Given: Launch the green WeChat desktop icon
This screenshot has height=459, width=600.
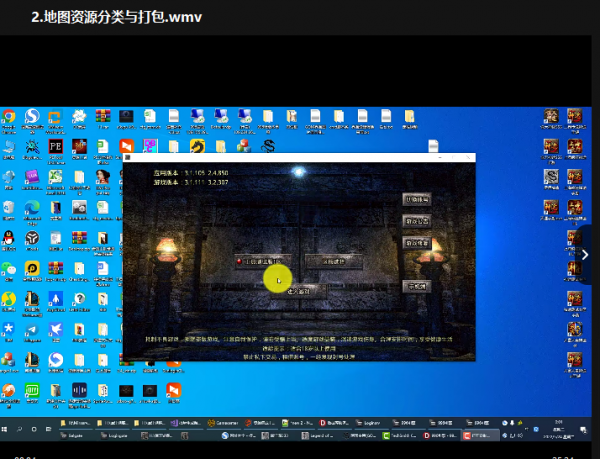Looking at the screenshot, I should tap(9, 269).
